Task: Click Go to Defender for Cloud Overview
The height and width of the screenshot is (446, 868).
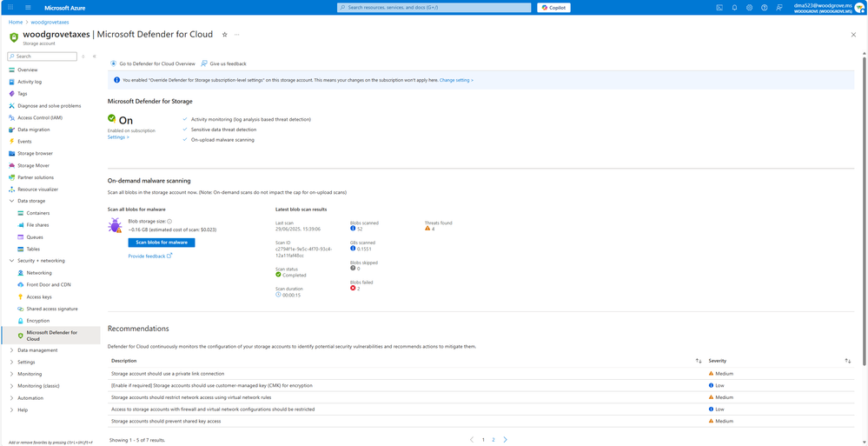Action: tap(153, 63)
